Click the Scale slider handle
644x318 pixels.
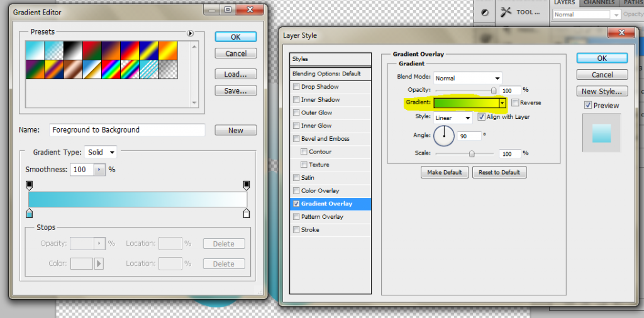tap(471, 153)
